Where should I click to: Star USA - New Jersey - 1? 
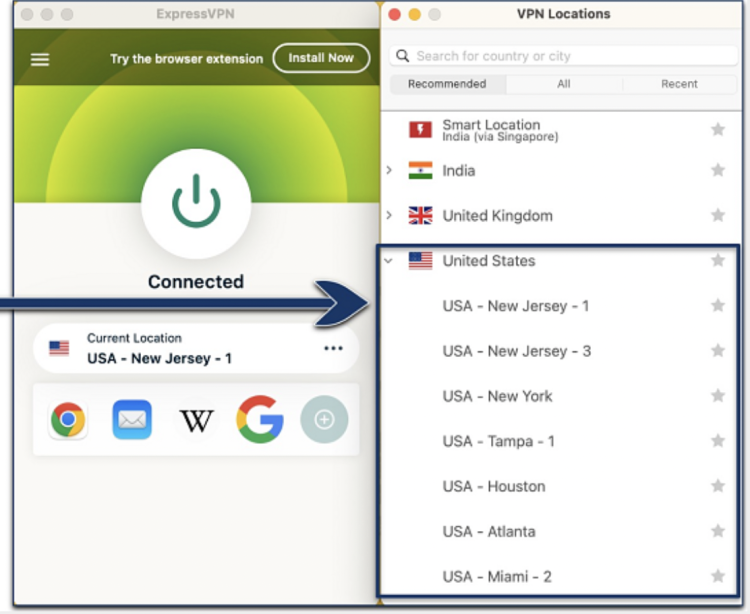pos(718,305)
